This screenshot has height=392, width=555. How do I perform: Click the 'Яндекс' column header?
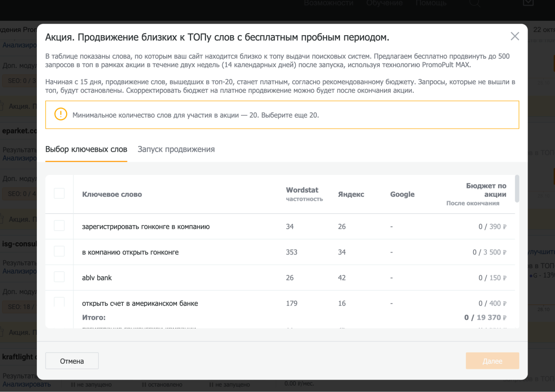(x=351, y=194)
